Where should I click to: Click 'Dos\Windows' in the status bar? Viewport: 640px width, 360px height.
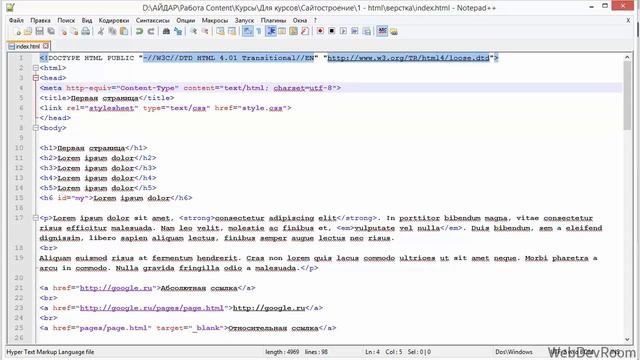coord(514,352)
